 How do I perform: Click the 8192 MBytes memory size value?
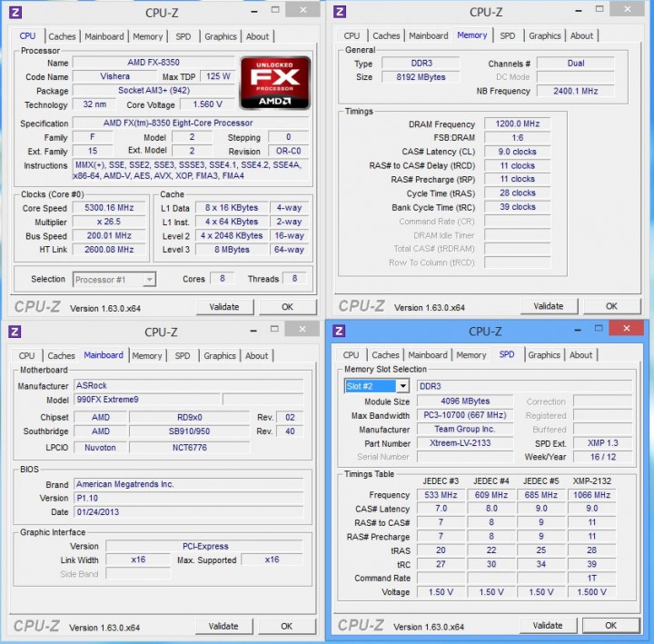(421, 77)
